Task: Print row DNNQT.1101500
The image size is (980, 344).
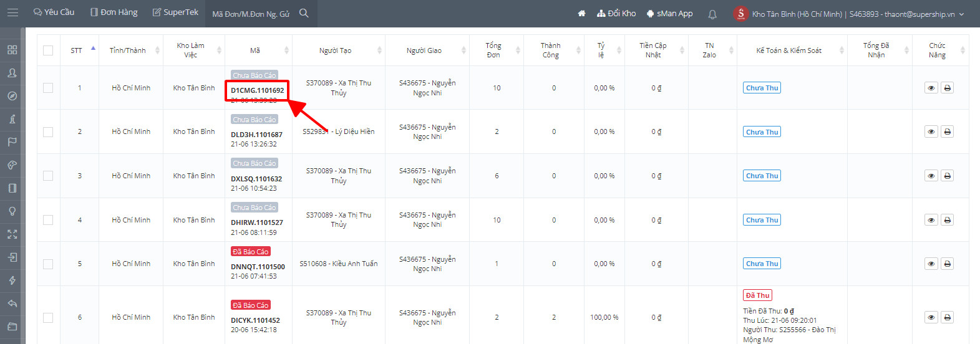Action: point(947,264)
